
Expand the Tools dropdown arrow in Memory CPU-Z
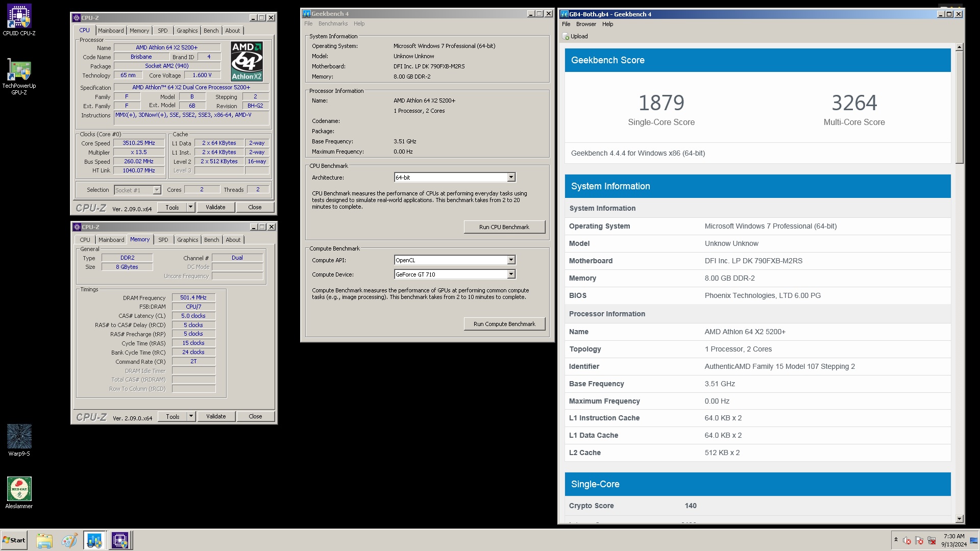(x=191, y=416)
